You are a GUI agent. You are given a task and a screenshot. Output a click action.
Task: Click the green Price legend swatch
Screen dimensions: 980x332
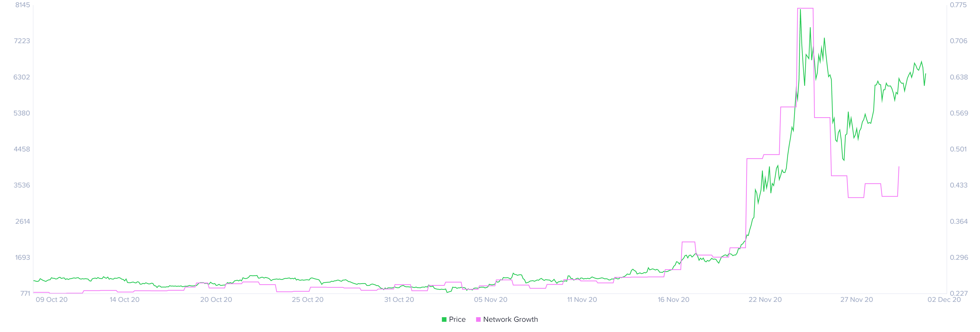click(444, 319)
